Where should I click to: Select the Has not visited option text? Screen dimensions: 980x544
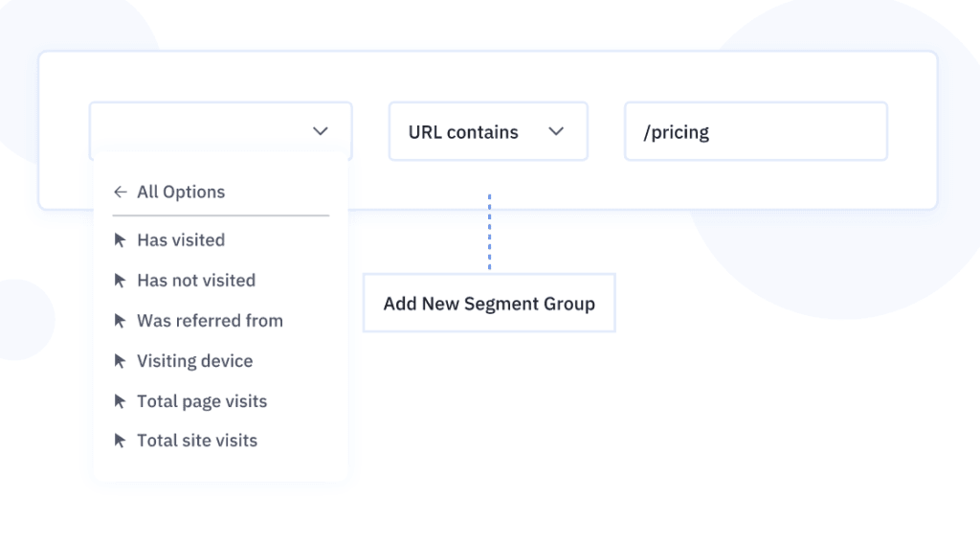[196, 281]
